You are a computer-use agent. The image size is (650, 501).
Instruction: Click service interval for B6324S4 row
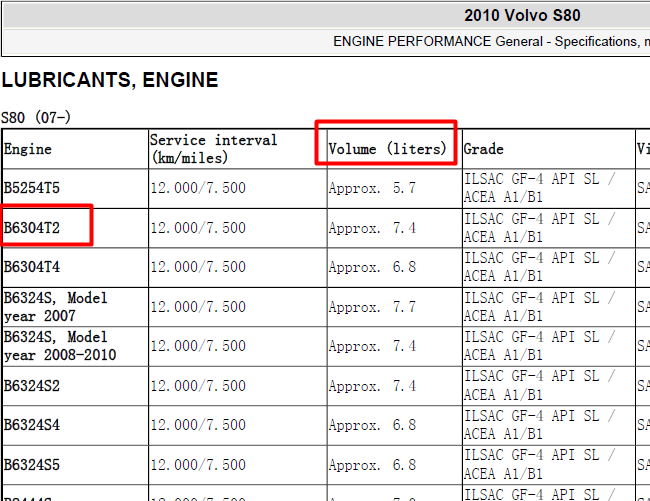pos(198,425)
